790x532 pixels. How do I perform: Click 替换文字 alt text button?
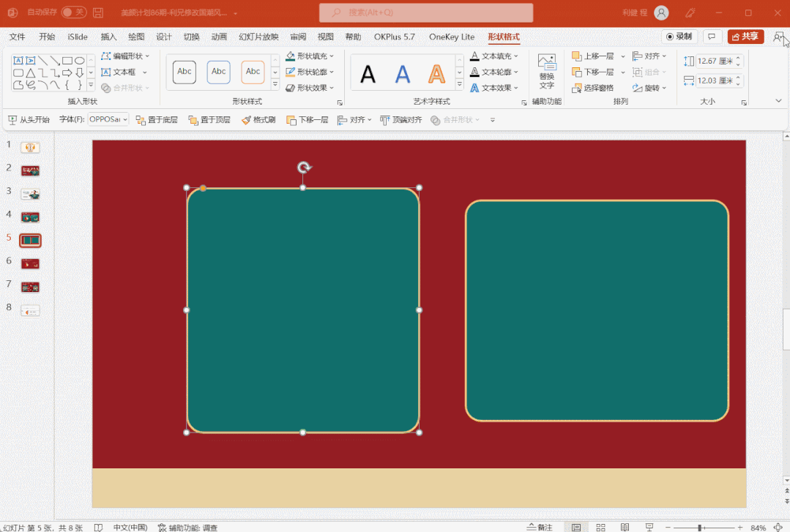547,72
